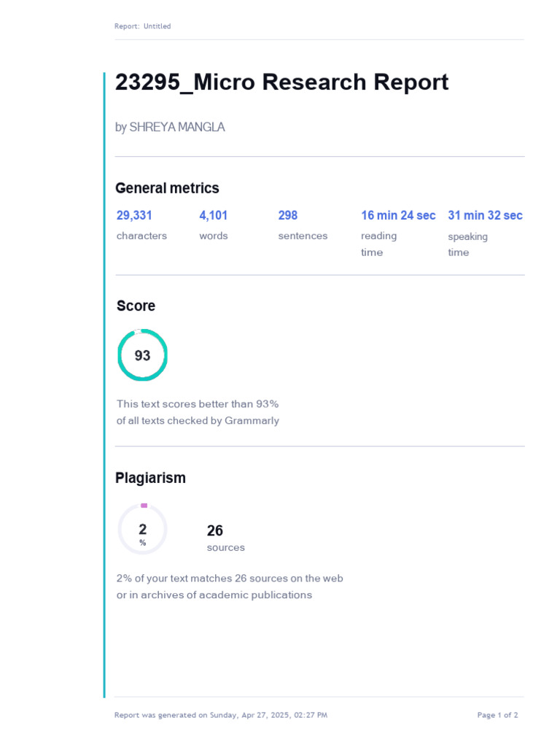The width and height of the screenshot is (560, 747).
Task: Click the Plagiarism section heading
Action: (150, 478)
